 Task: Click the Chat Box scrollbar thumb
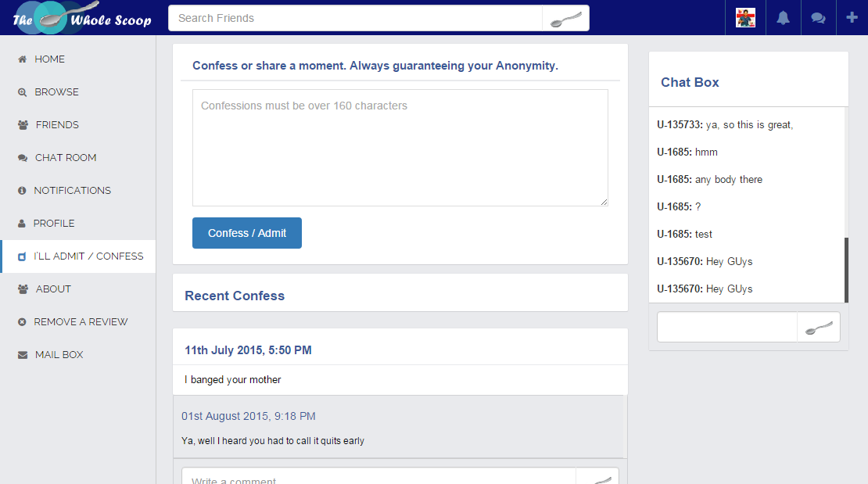coord(846,270)
